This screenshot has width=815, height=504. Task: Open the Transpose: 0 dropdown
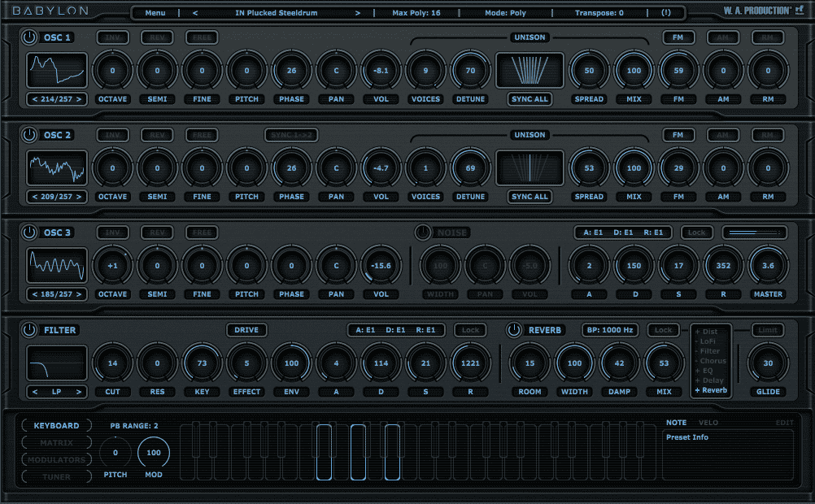point(599,12)
